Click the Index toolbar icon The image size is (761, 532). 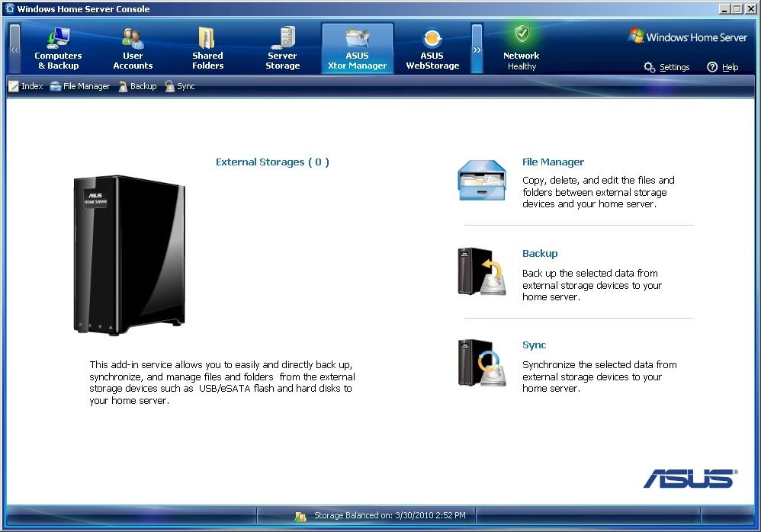[14, 86]
